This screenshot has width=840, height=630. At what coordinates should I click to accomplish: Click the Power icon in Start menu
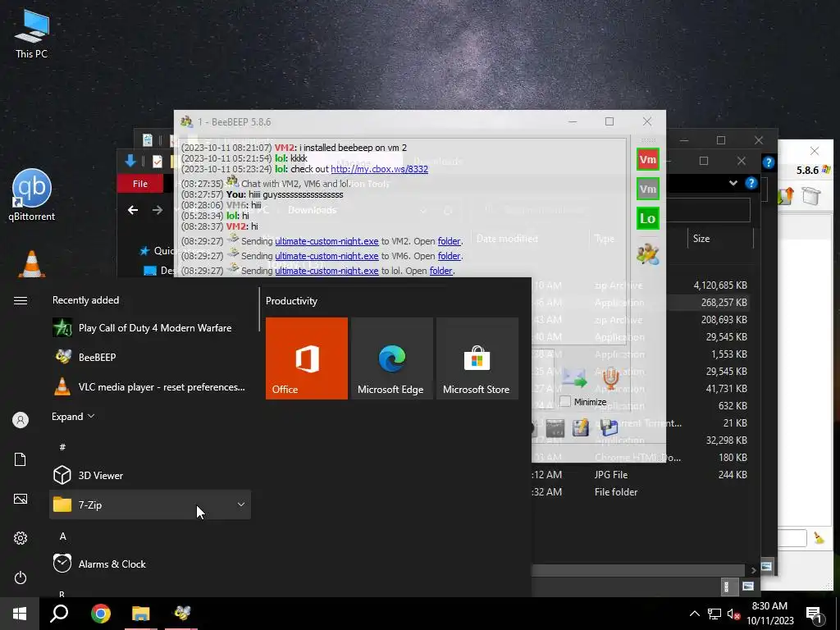[x=21, y=578]
